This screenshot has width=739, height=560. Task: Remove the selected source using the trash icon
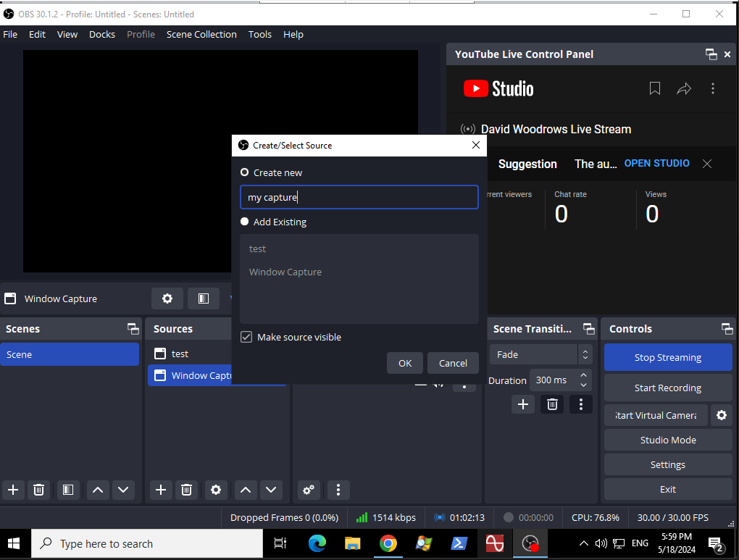tap(186, 490)
